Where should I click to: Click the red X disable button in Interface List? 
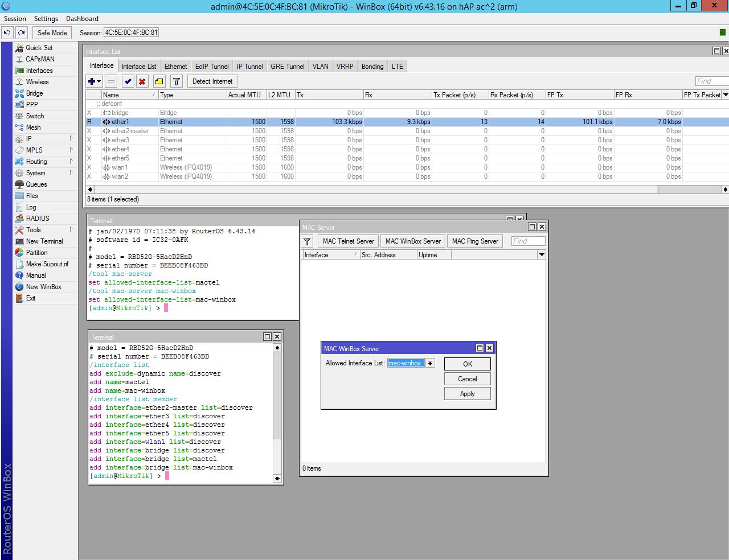(142, 81)
